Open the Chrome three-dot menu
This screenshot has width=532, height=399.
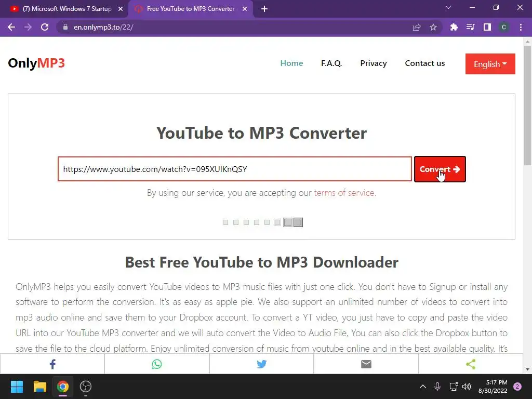coord(521,27)
